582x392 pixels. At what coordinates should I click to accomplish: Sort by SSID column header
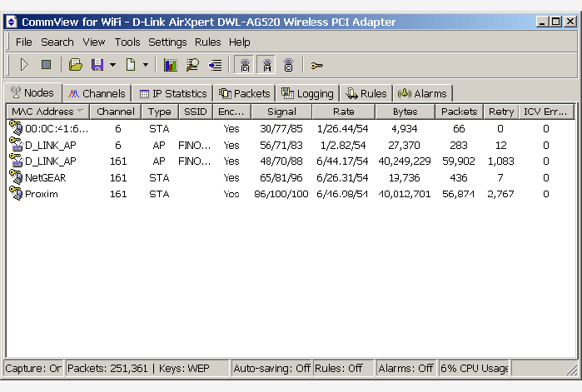coord(196,112)
